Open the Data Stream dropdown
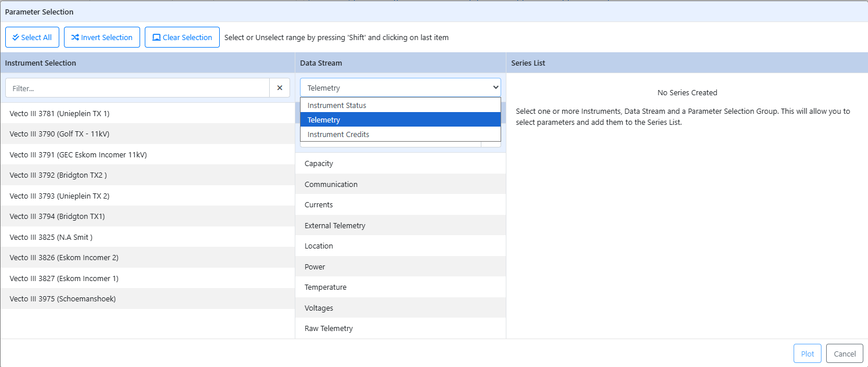Image resolution: width=868 pixels, height=367 pixels. coord(401,88)
